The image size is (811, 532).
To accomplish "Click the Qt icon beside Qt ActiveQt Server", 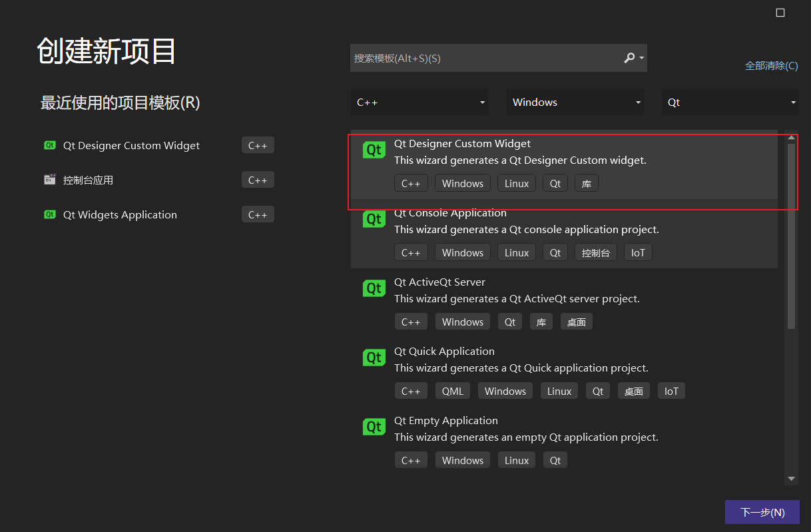I will [374, 288].
